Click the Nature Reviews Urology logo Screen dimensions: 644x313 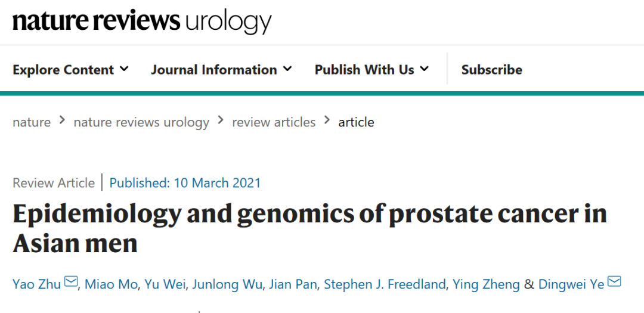142,21
